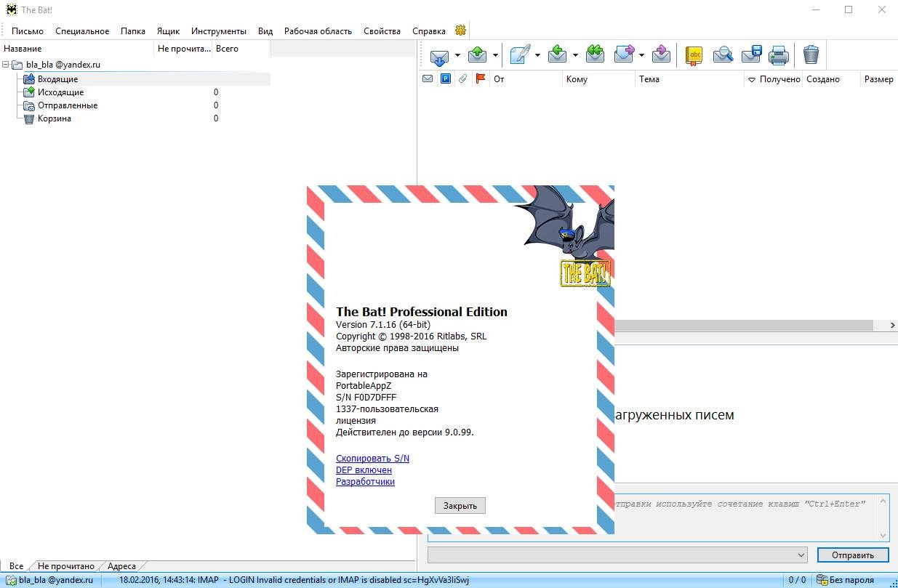Click the Search messages magnifier icon
The image size is (898, 588).
click(x=723, y=55)
